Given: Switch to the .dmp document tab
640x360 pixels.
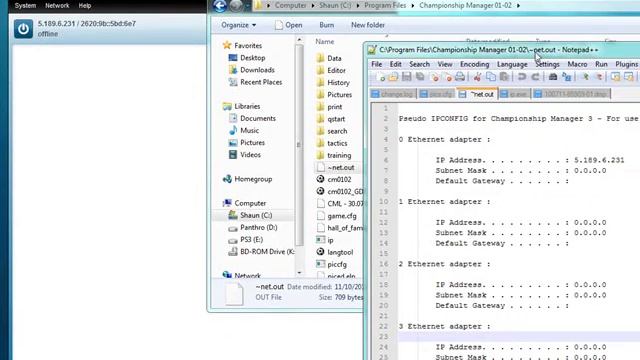Looking at the screenshot, I should point(571,94).
